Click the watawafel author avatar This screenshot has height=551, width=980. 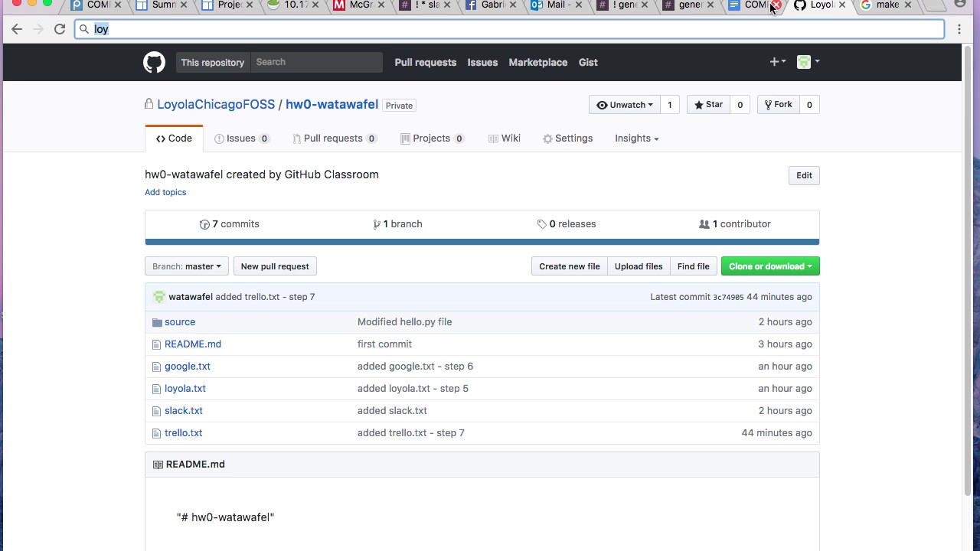pyautogui.click(x=158, y=297)
